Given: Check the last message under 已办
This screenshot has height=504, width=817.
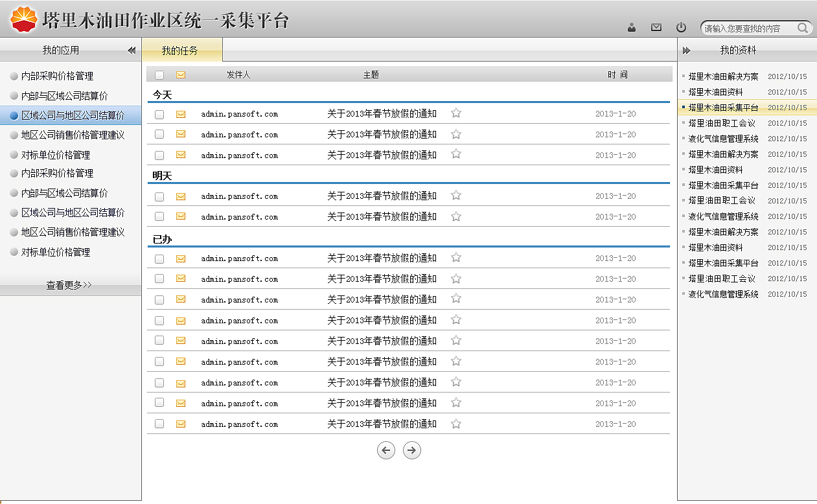Looking at the screenshot, I should pos(159,424).
